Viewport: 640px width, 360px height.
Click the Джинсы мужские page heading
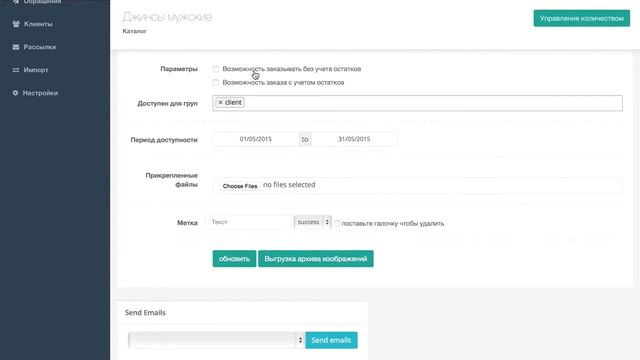(x=167, y=17)
